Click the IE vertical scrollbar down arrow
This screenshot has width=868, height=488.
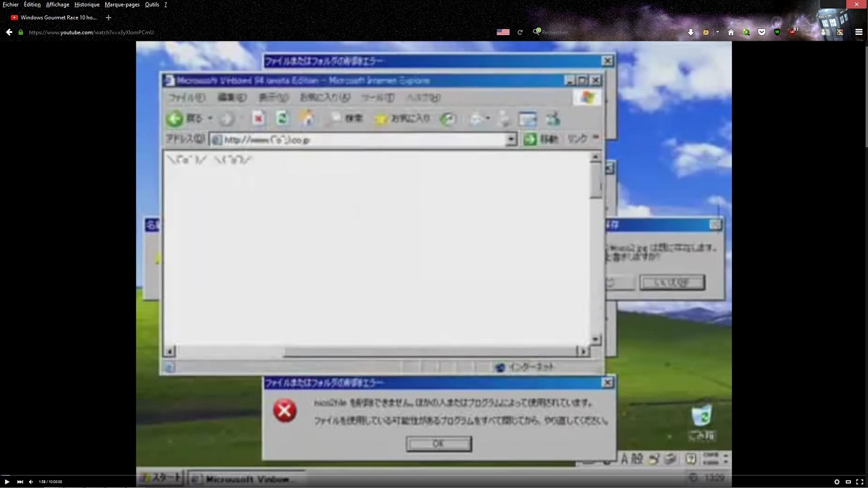point(595,340)
